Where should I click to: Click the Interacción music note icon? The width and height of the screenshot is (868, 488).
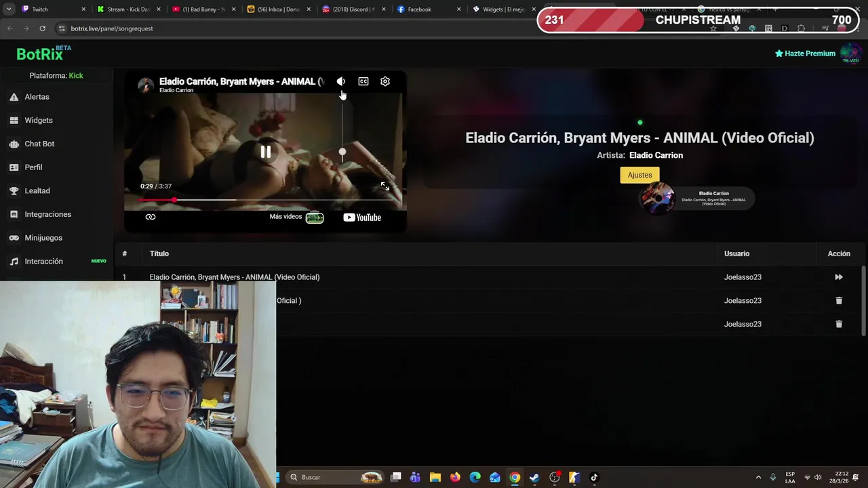point(14,262)
